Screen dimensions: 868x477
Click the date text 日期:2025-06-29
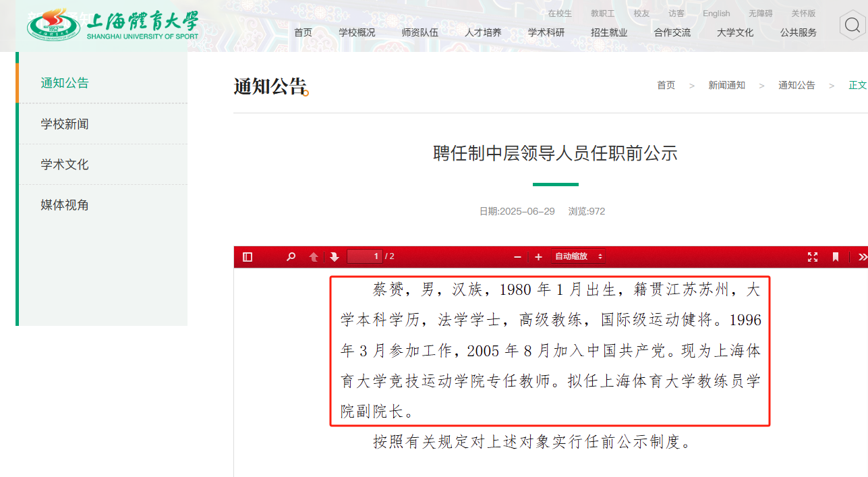coord(517,211)
